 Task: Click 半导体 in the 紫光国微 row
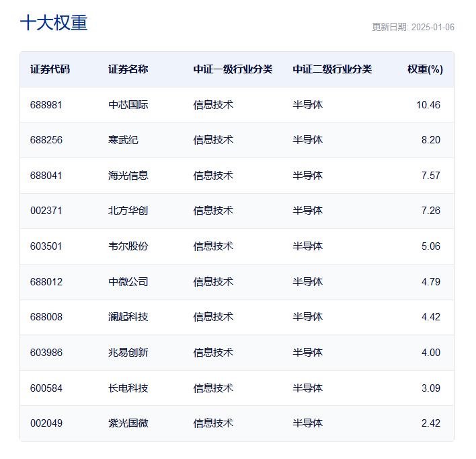(307, 423)
